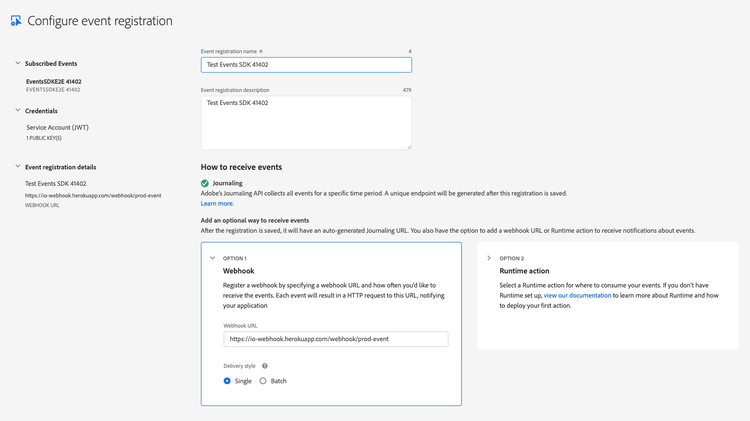Select the Batch delivery style
Viewport: 750px width, 421px height.
(263, 381)
